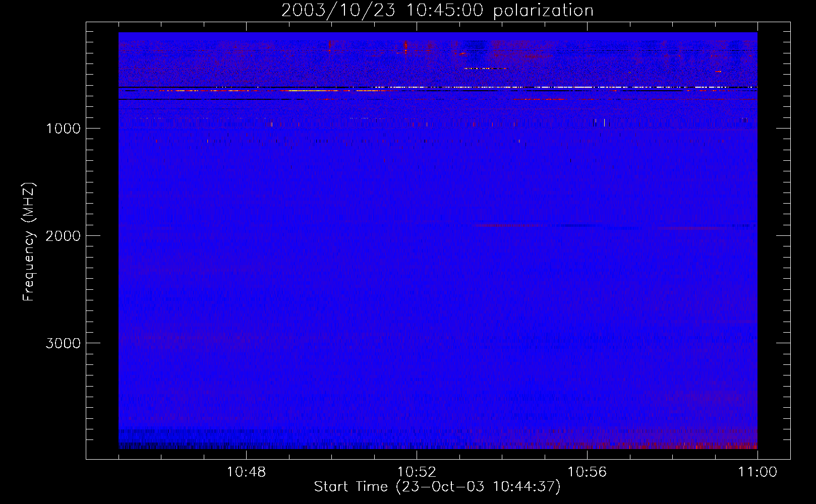Screen dimensions: 816x504
Task: Click the 10:52 time tick label
Action: click(x=417, y=472)
